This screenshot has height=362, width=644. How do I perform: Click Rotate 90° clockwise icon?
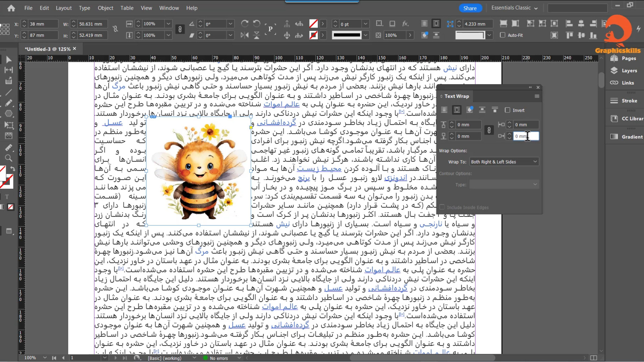point(245,24)
